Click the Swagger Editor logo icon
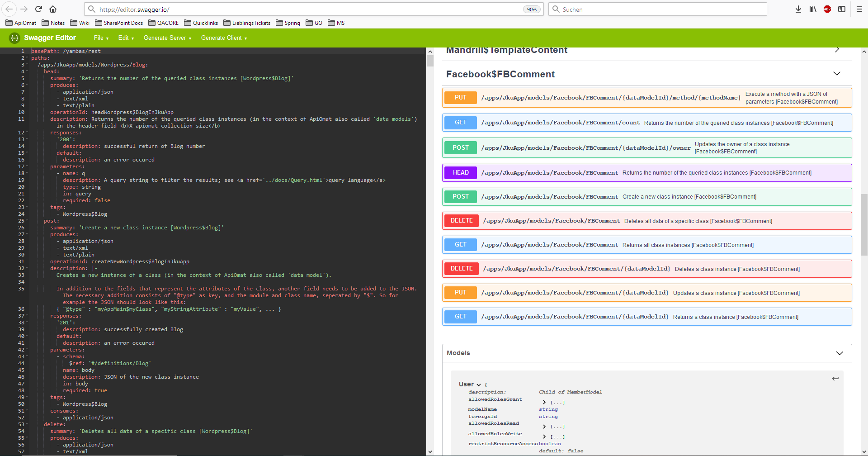Screen dimensions: 868x456 click(14, 38)
